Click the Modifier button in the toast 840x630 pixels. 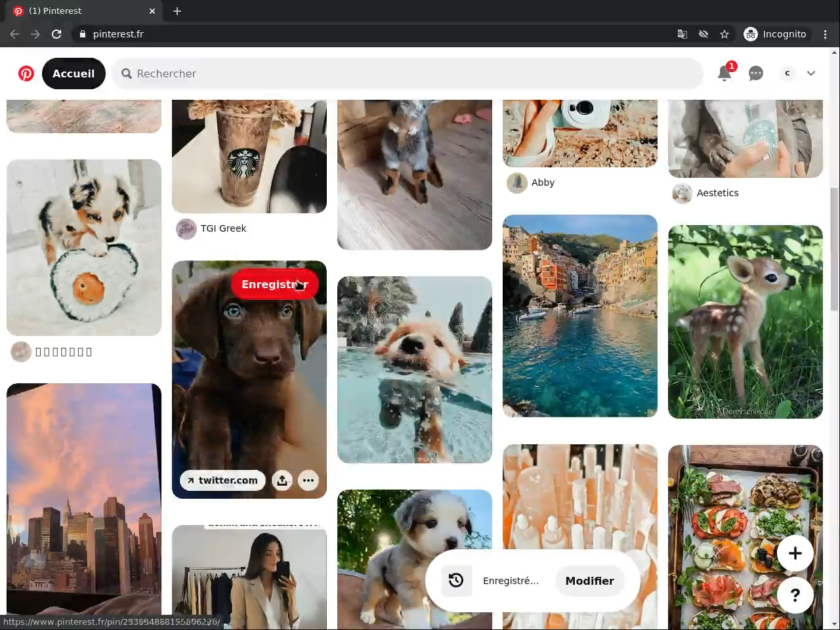click(x=590, y=581)
